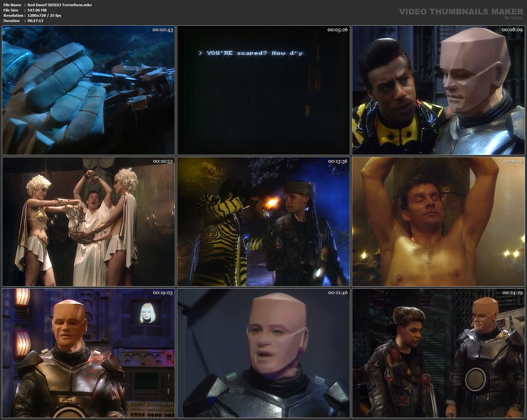Click the '00:19:03' timestamp label
Screen dimensions: 527x420
(163, 293)
